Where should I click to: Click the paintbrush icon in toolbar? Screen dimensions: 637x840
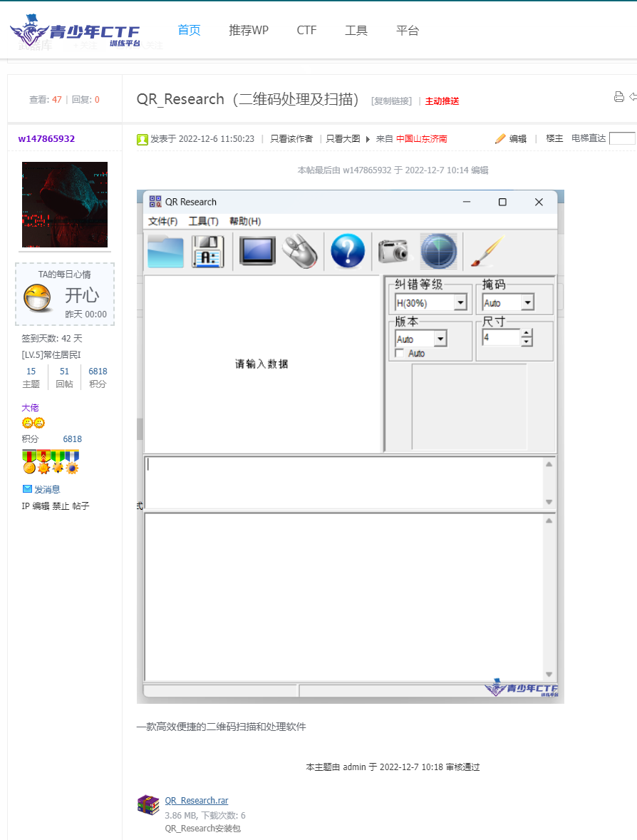tap(487, 251)
